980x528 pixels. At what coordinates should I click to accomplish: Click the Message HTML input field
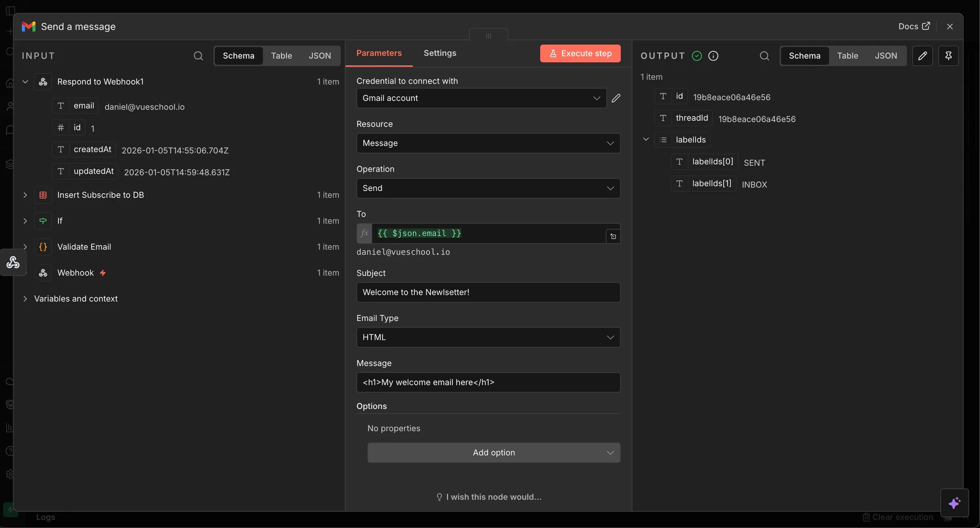pos(488,382)
